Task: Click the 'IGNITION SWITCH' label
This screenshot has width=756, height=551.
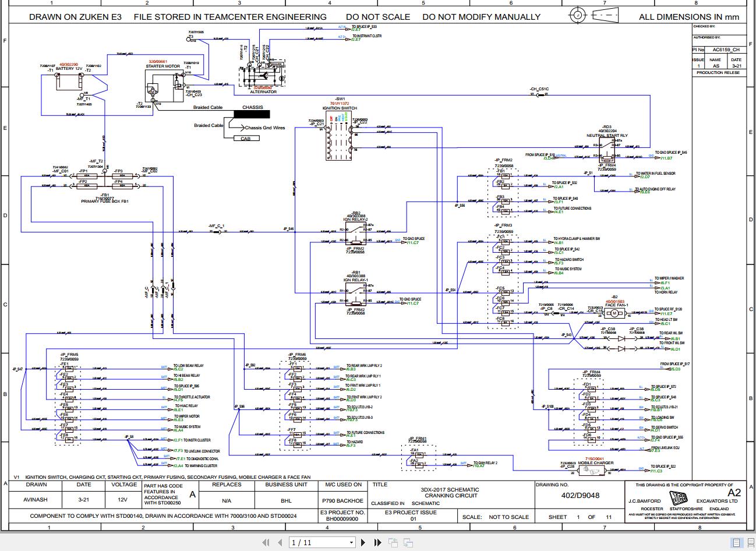Action: [340, 108]
